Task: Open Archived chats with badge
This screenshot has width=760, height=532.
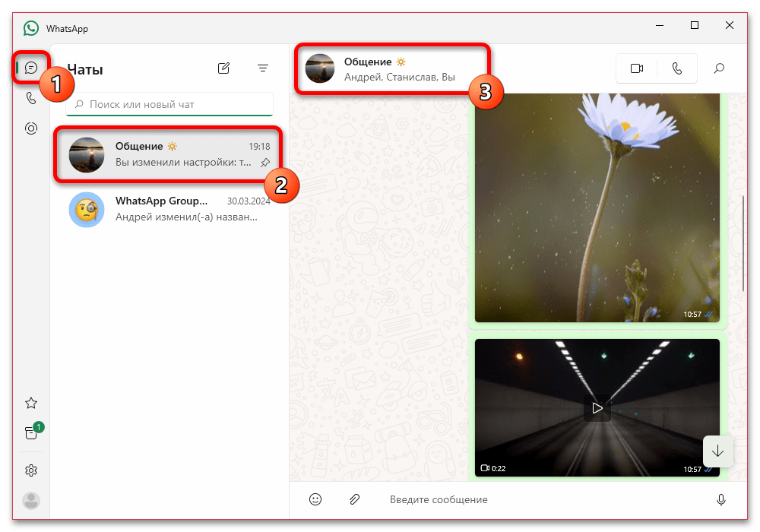Action: [x=31, y=432]
